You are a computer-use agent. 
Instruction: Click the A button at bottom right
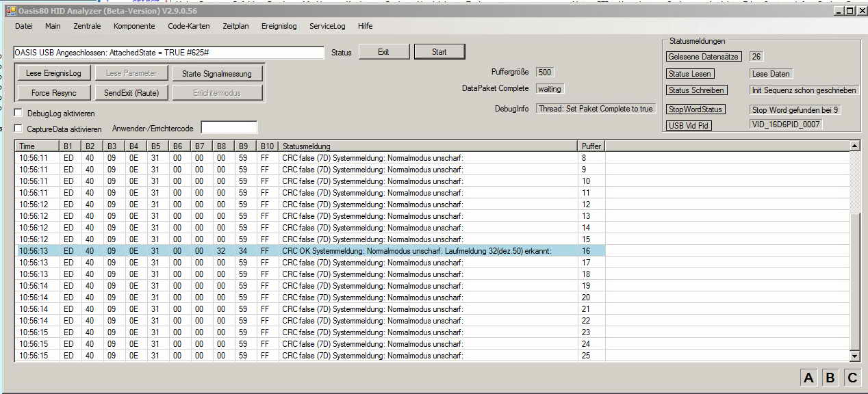pyautogui.click(x=808, y=378)
